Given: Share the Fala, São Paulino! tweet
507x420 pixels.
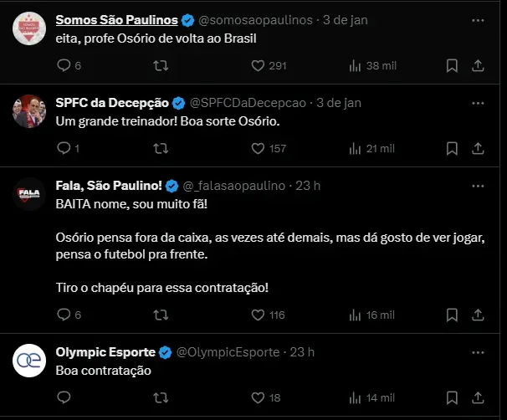Looking at the screenshot, I should click(478, 315).
